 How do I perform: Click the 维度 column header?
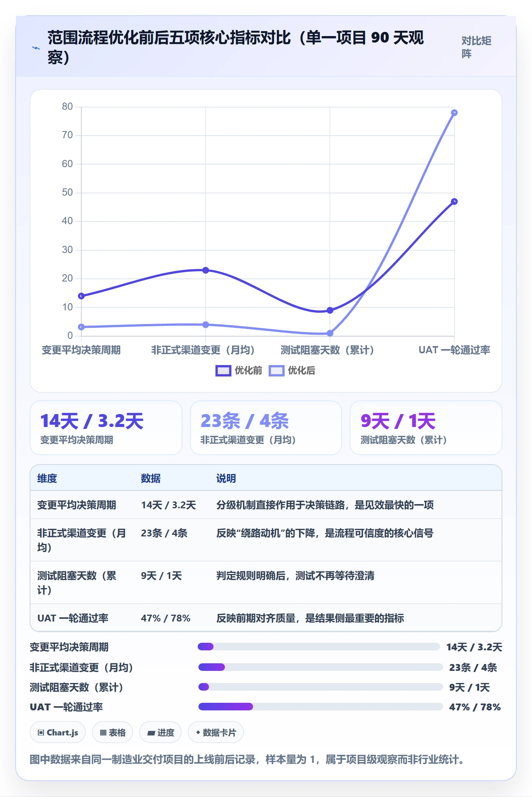coord(47,478)
